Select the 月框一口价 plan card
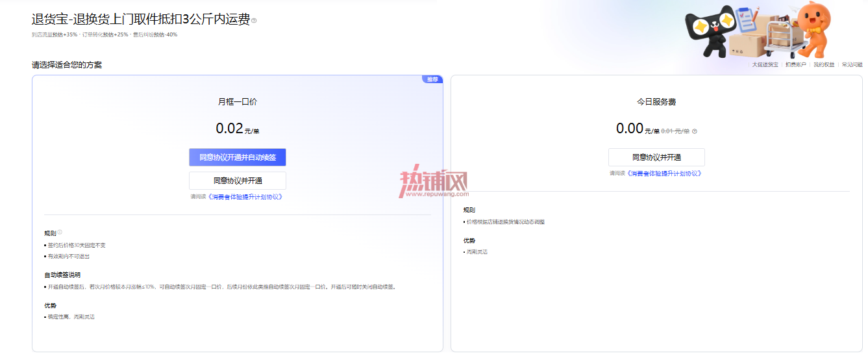This screenshot has height=362, width=868. (x=238, y=213)
